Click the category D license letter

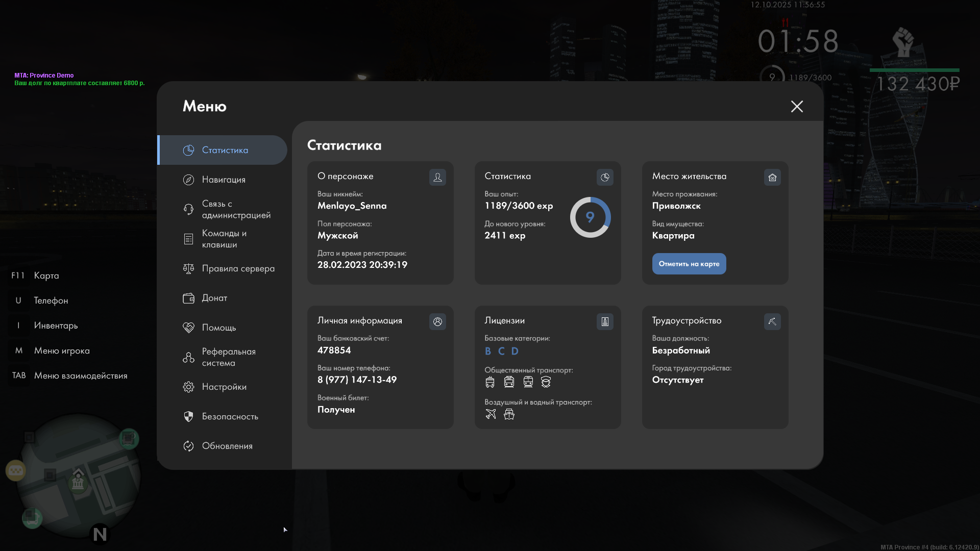[x=514, y=351]
